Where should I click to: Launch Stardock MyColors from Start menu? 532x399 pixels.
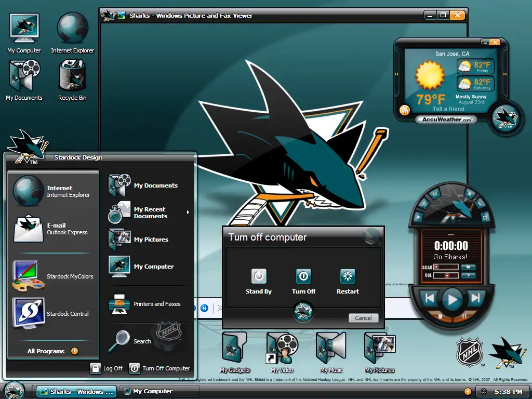click(52, 276)
